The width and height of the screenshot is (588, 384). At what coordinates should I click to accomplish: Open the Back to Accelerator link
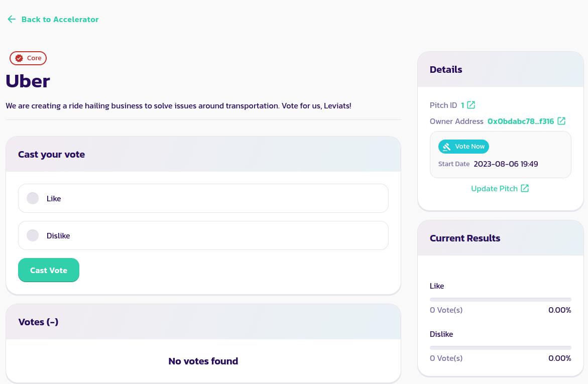coord(60,20)
